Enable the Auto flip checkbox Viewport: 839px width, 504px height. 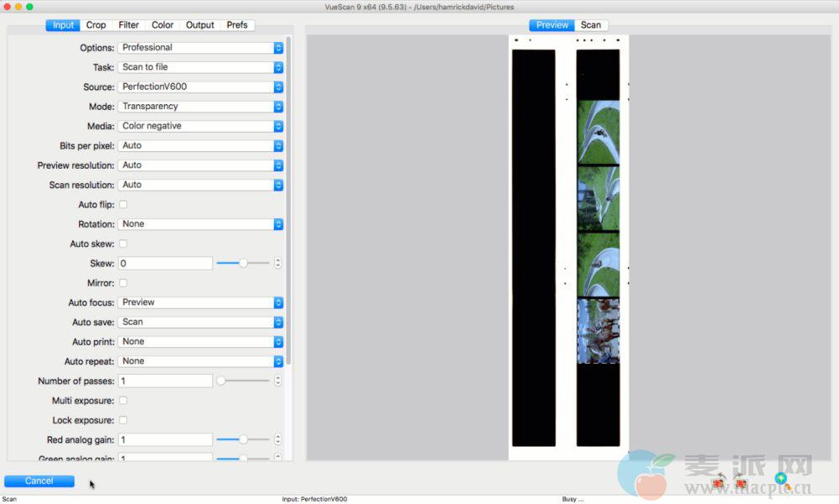123,204
